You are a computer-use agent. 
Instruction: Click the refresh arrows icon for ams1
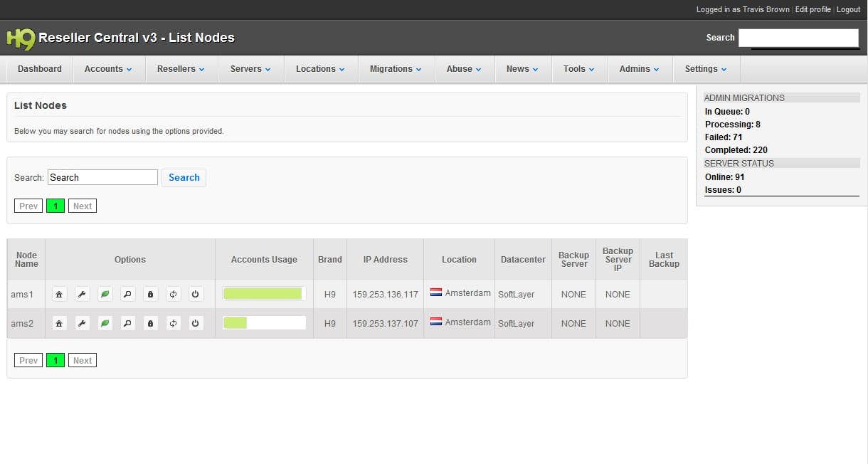click(x=173, y=294)
